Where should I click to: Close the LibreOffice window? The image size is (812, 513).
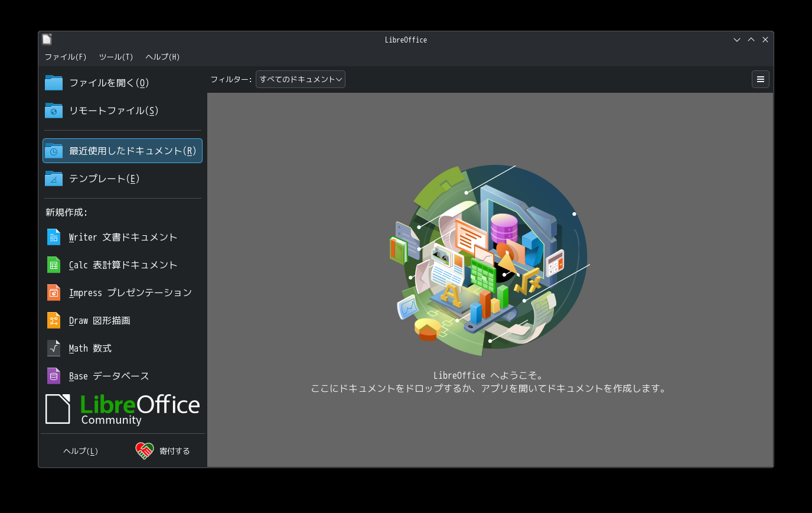pos(765,40)
